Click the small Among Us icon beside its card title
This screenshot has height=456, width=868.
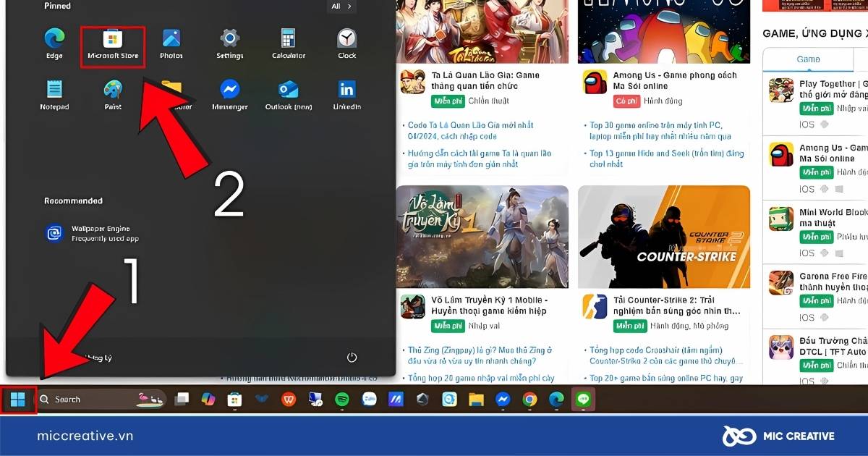(595, 82)
